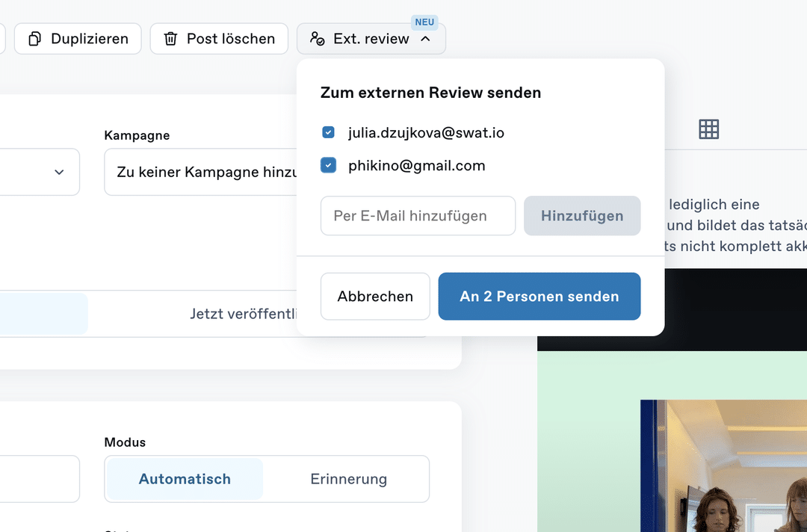Screen dimensions: 807x532
Task: Click An 2 Personen senden button
Action: (x=539, y=297)
